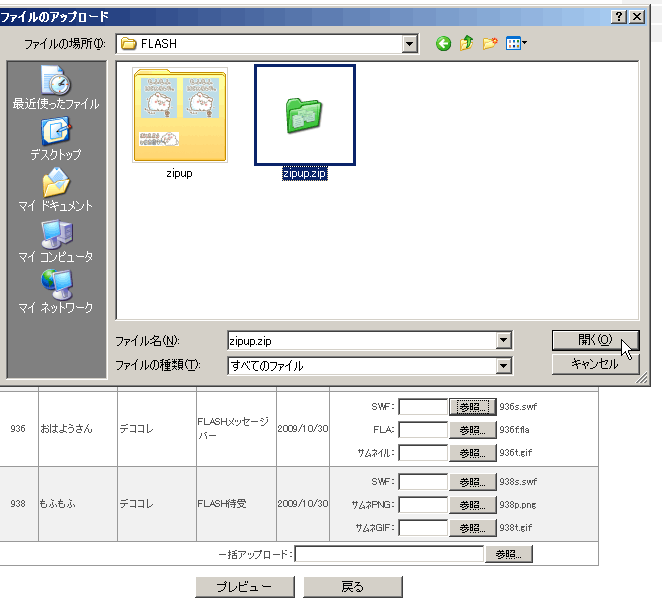The width and height of the screenshot is (662, 604).
Task: Open My Computer in places bar
Action: pyautogui.click(x=55, y=241)
